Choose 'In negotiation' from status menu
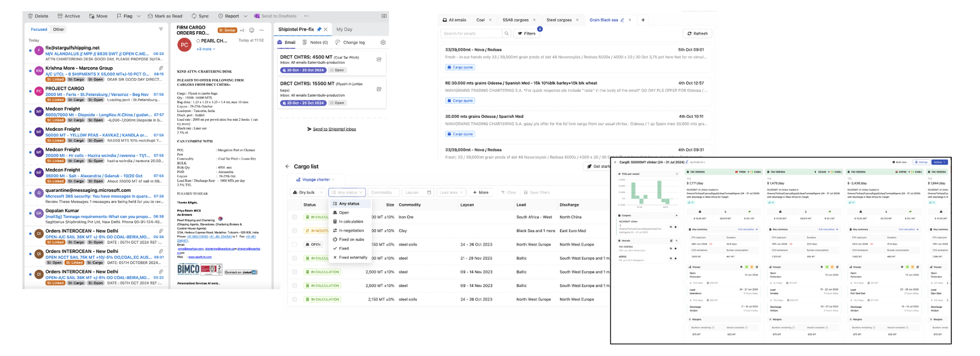The height and width of the screenshot is (356, 980). click(x=351, y=231)
